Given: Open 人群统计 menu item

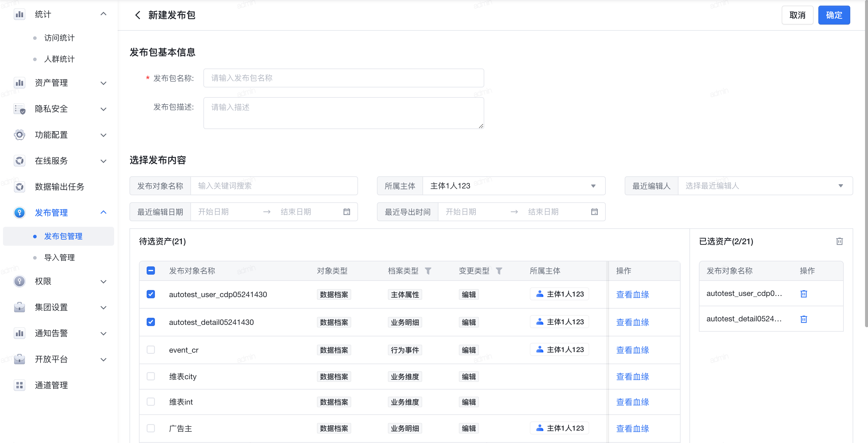Looking at the screenshot, I should (x=59, y=59).
